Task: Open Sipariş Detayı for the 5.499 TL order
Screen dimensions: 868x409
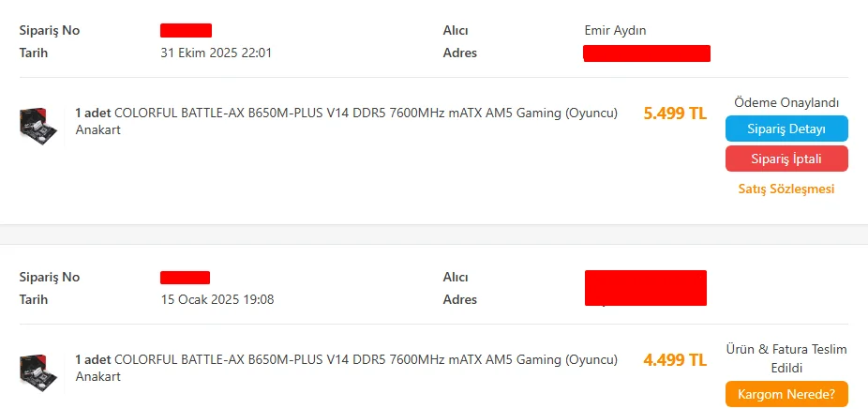Action: click(x=786, y=129)
